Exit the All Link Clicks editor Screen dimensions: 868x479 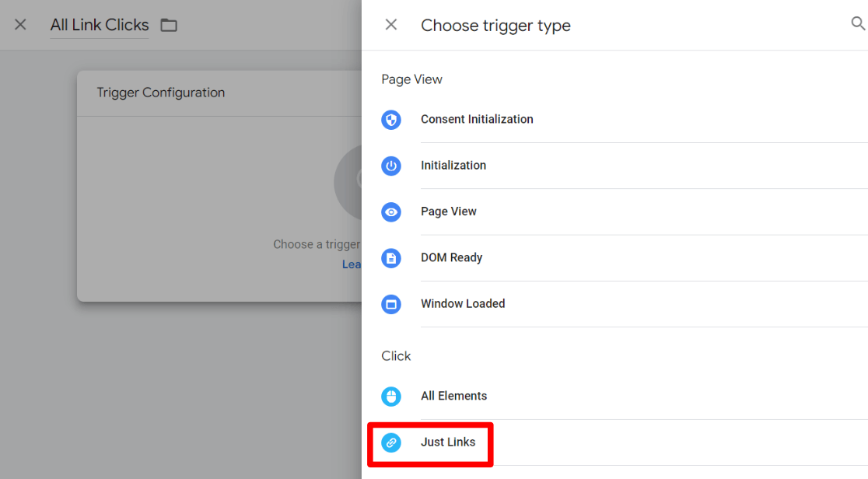pyautogui.click(x=19, y=24)
